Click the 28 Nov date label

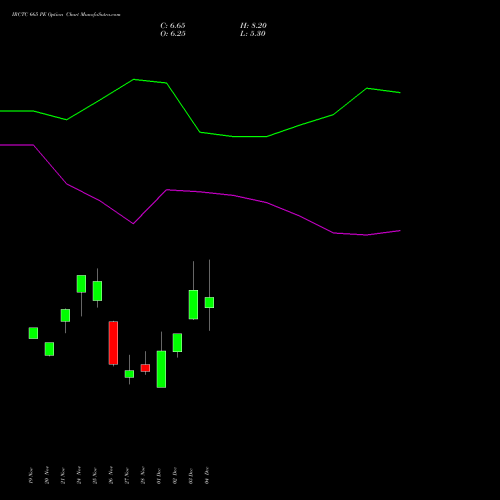pos(143,476)
